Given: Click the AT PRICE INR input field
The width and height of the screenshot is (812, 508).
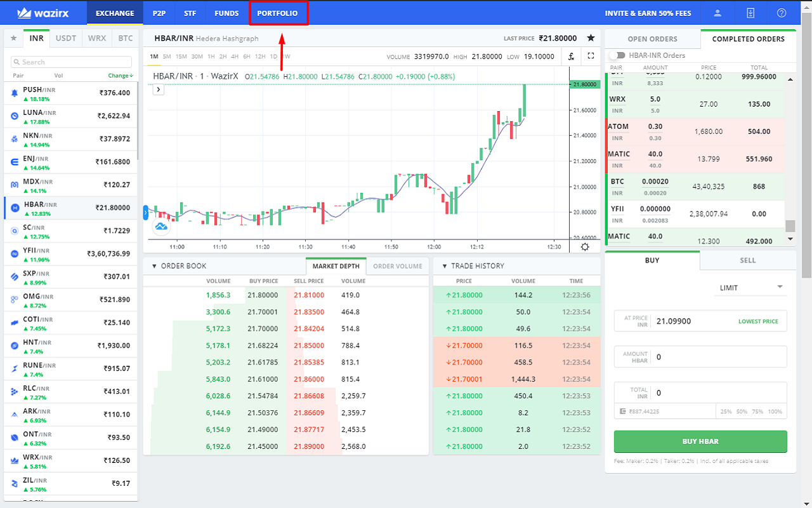Looking at the screenshot, I should point(700,321).
